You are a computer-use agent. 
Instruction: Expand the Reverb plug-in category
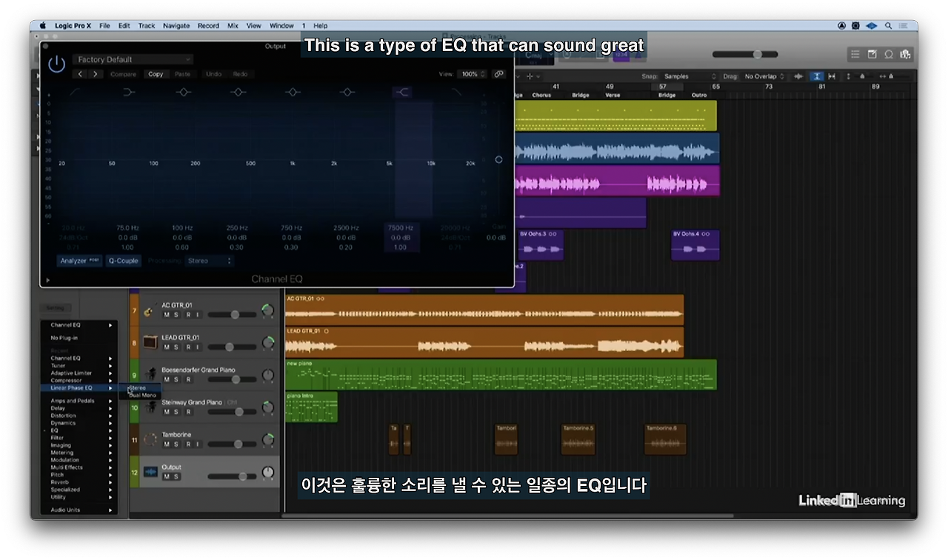point(78,482)
